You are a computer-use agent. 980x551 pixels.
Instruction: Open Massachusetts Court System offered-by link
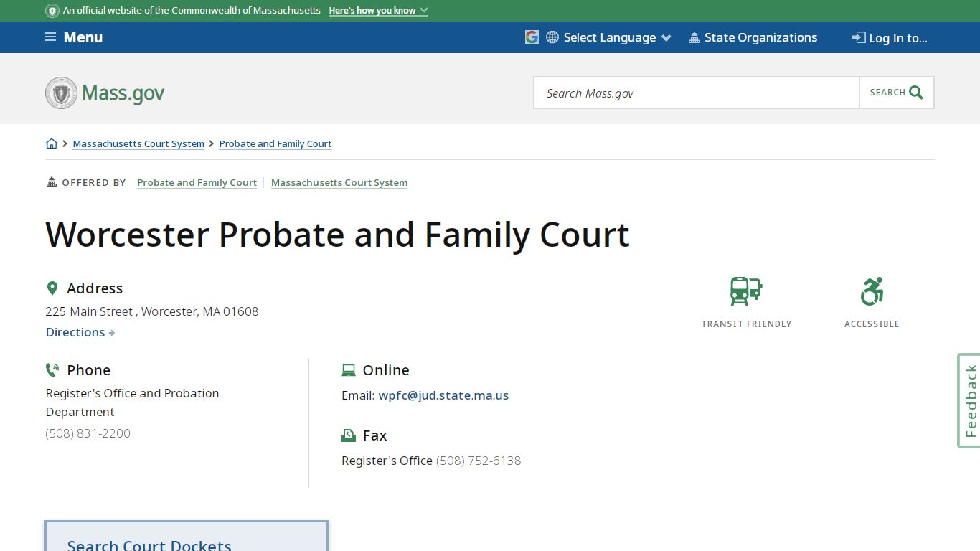339,182
